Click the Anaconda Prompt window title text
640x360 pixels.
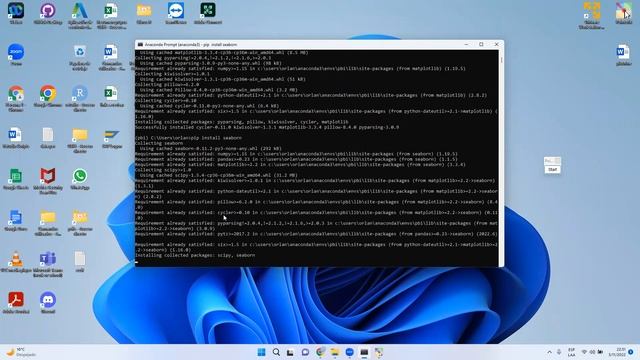pyautogui.click(x=191, y=44)
